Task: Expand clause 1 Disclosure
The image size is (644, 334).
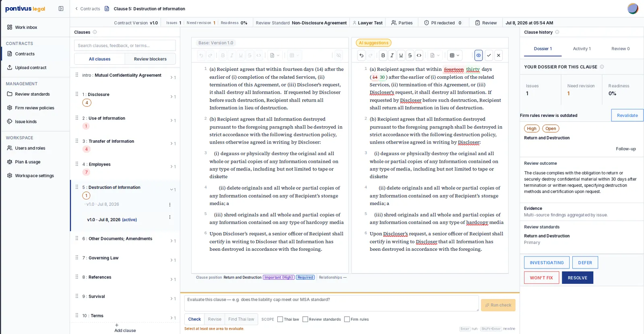Action: (x=173, y=96)
